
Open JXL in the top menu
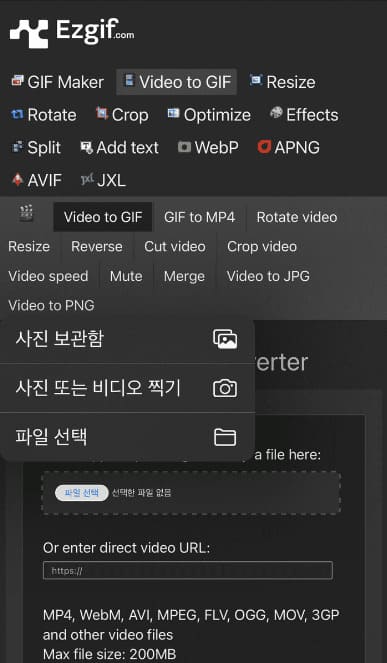pyautogui.click(x=103, y=181)
